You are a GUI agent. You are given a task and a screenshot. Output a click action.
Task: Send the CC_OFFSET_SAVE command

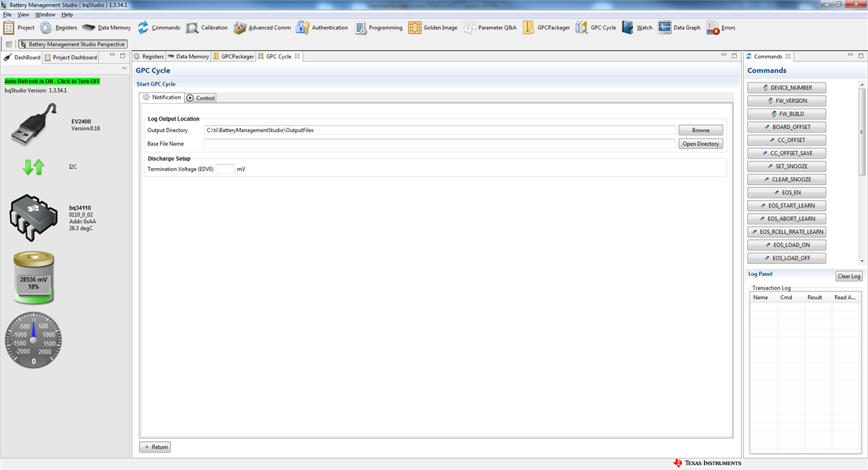click(x=786, y=153)
